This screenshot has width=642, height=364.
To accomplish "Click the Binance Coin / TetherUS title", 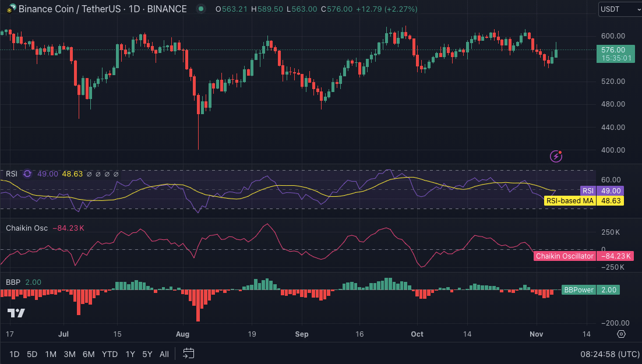I will click(x=103, y=9).
